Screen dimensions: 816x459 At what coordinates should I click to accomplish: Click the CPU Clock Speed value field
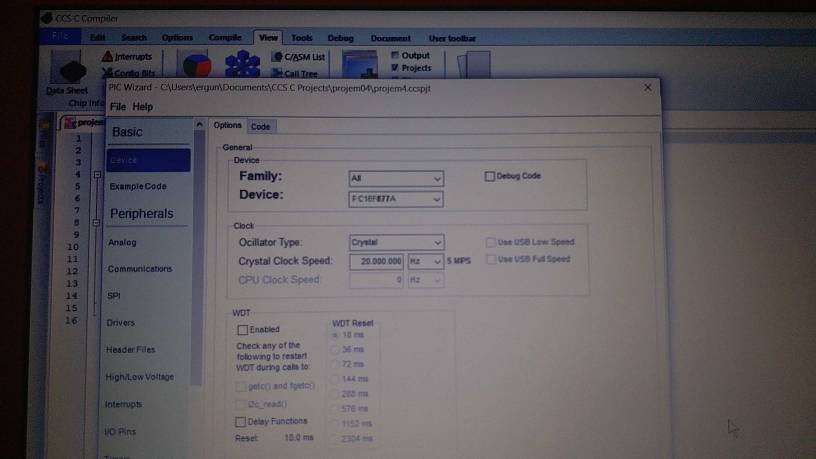click(376, 280)
